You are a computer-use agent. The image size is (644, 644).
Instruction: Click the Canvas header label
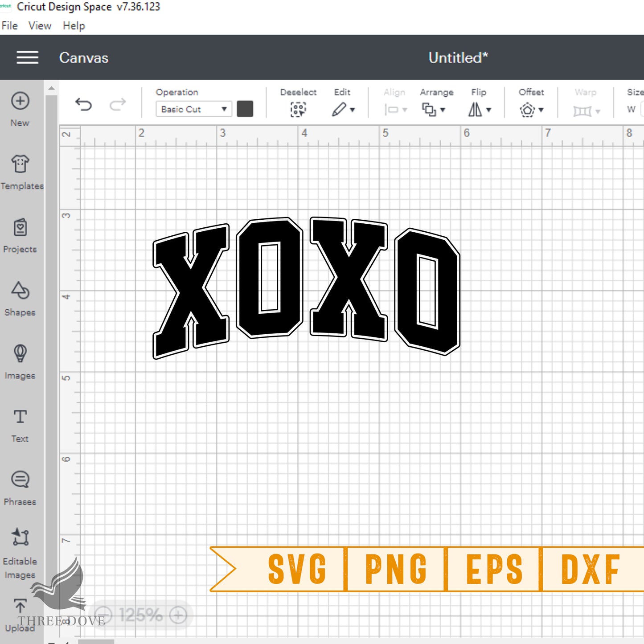84,58
